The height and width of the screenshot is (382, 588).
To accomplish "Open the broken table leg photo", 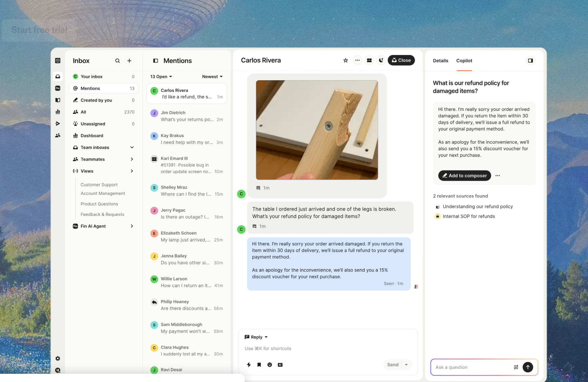I will point(317,130).
